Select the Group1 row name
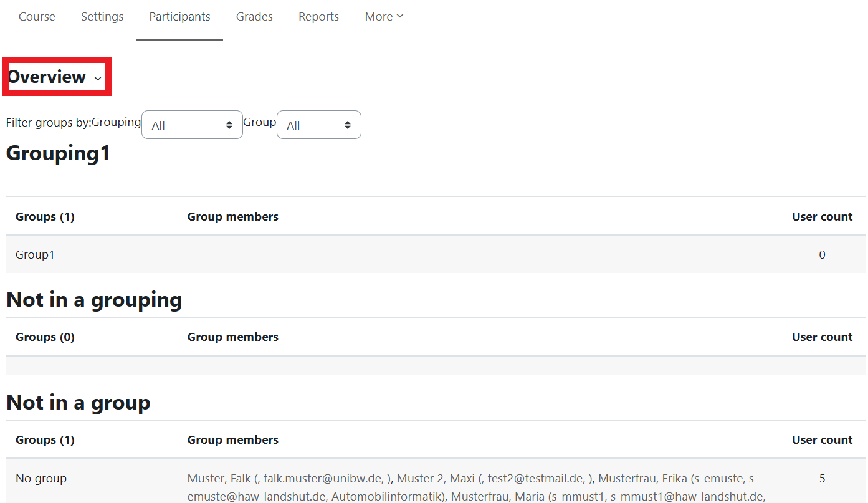 tap(35, 255)
